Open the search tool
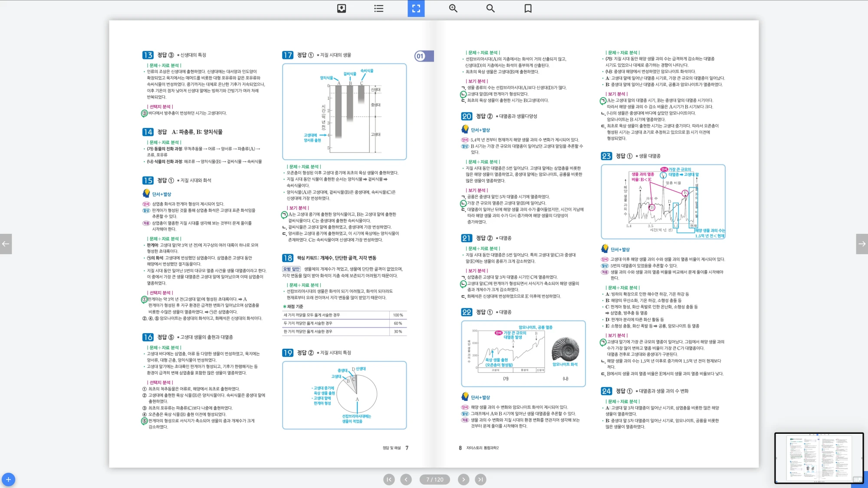 click(490, 8)
